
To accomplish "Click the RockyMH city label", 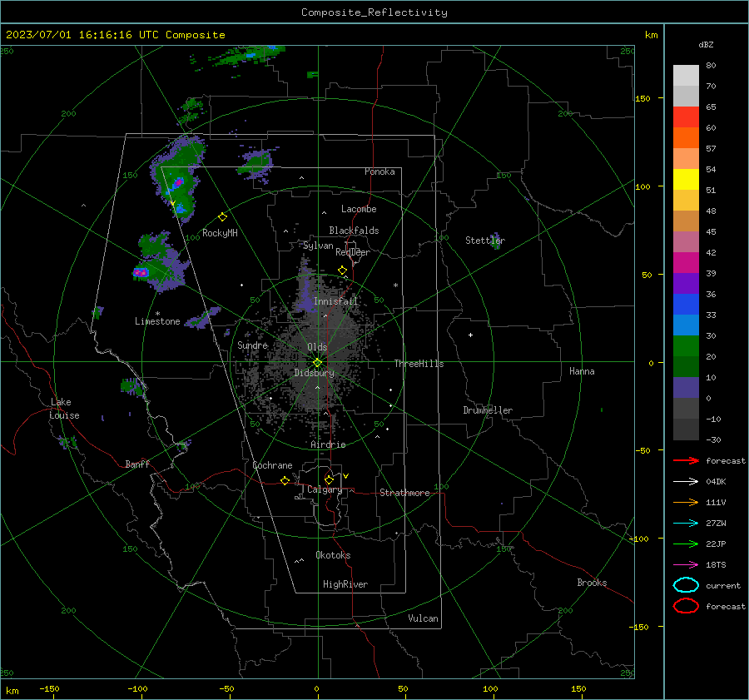I will [220, 233].
